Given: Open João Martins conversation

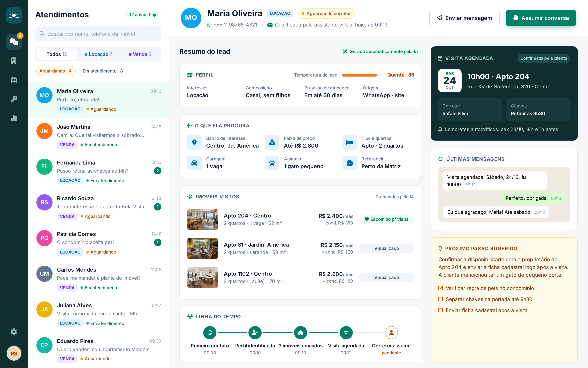Looking at the screenshot, I should point(98,136).
